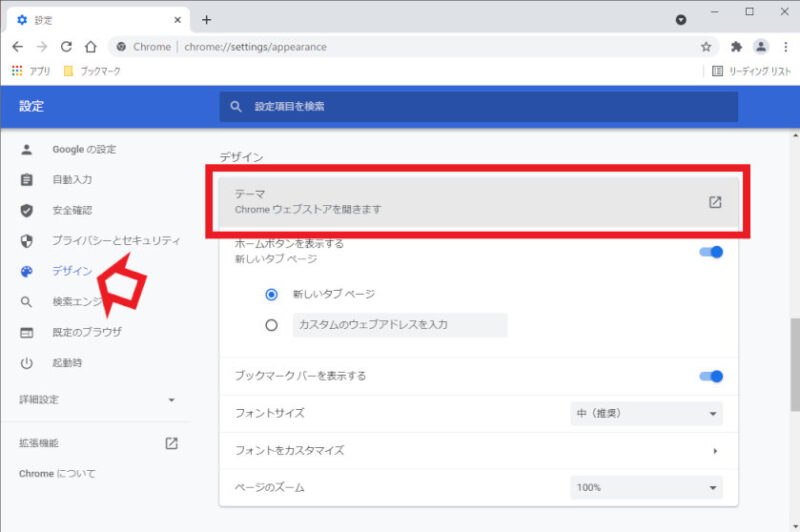Open the リーディング リスト reading list
This screenshot has width=800, height=532.
click(751, 71)
